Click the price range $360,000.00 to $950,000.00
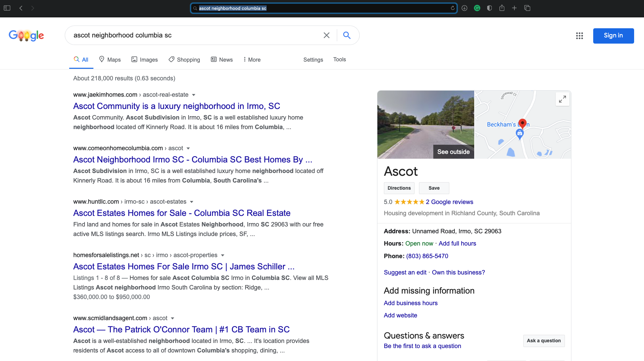This screenshot has height=361, width=644. (111, 297)
